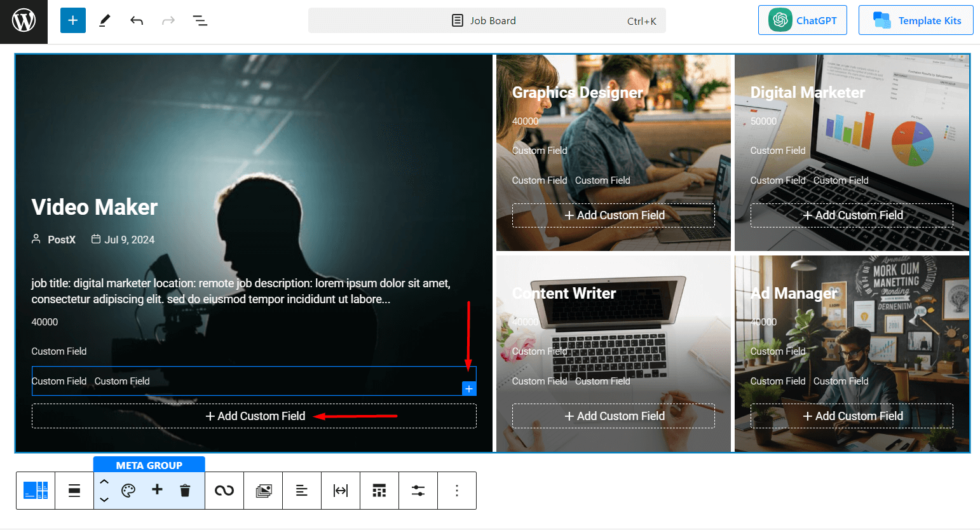Move the meta group down
Image resolution: width=980 pixels, height=530 pixels.
click(x=104, y=499)
